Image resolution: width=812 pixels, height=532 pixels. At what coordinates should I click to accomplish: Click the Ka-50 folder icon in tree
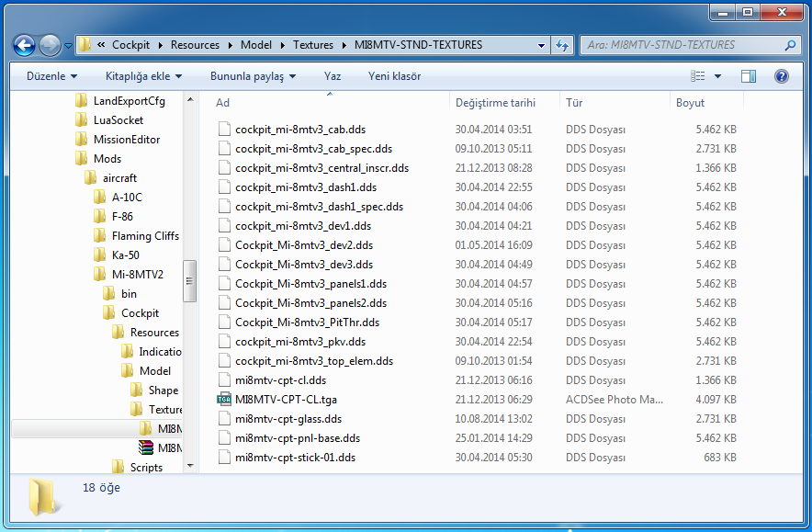[x=99, y=255]
